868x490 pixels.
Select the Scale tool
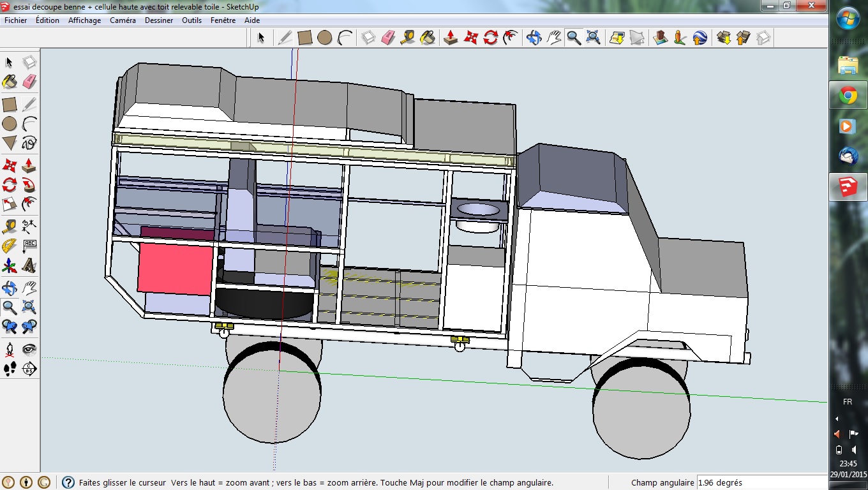[10, 205]
